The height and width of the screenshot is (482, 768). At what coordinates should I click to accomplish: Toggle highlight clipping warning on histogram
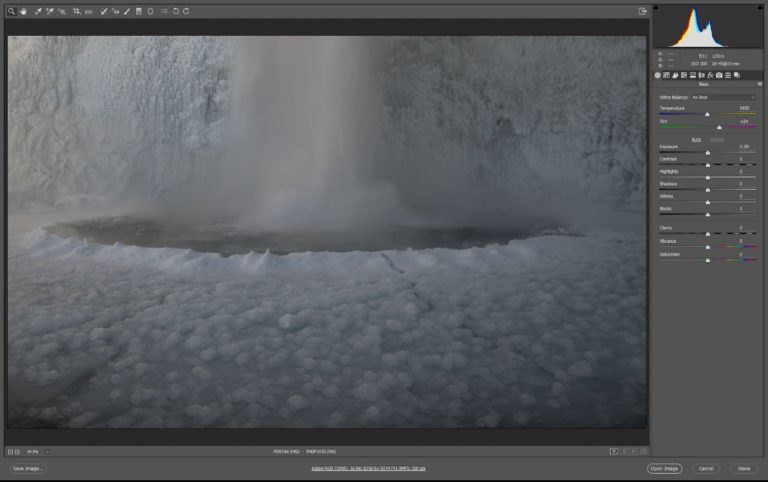(760, 8)
